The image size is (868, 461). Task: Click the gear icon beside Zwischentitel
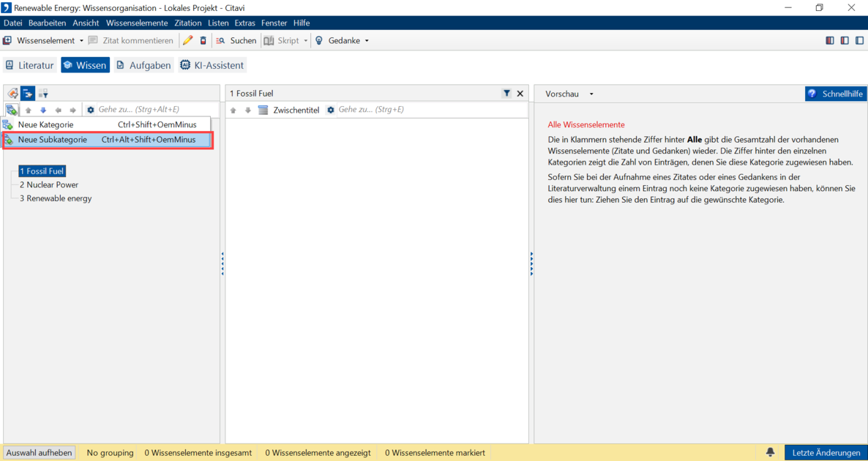coord(331,110)
